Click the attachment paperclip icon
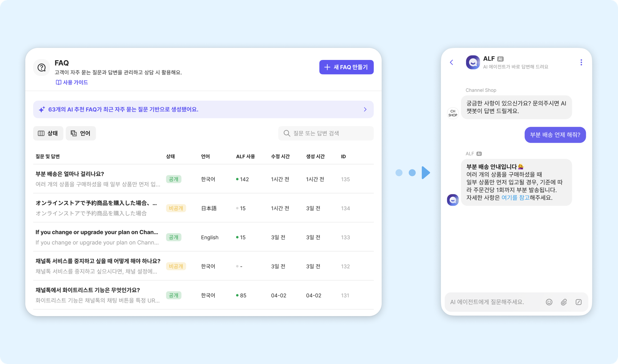The width and height of the screenshot is (618, 364). click(564, 302)
